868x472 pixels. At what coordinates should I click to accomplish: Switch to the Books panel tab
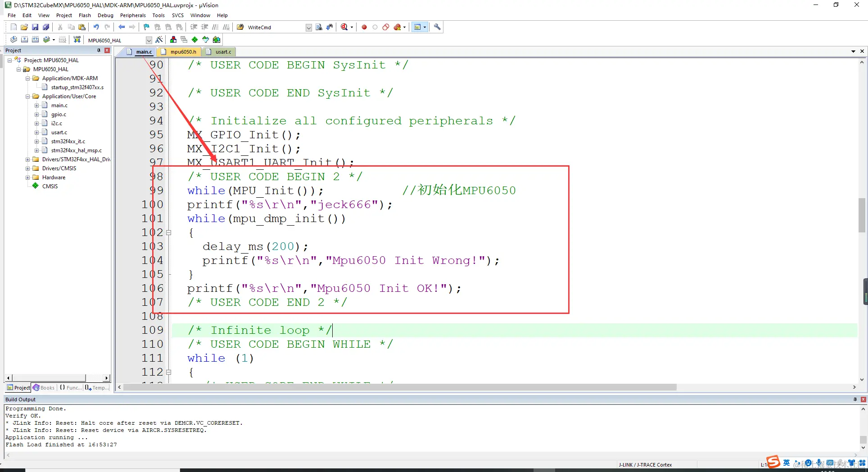click(x=44, y=387)
